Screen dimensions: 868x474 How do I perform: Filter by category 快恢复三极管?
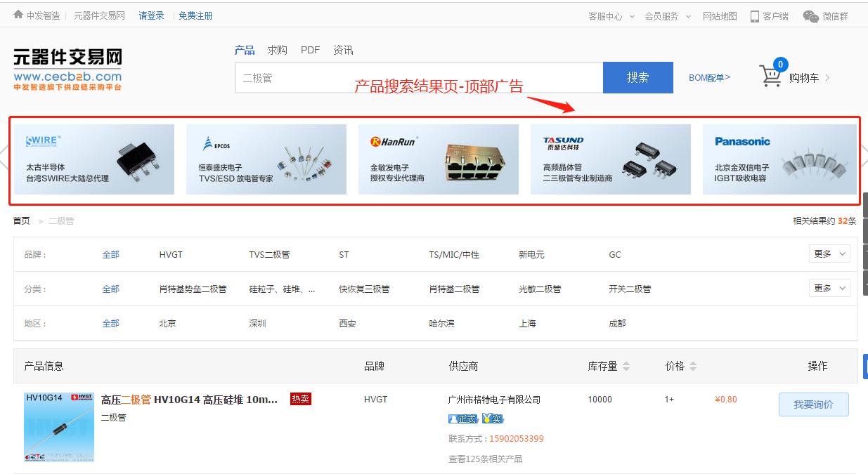pyautogui.click(x=364, y=289)
